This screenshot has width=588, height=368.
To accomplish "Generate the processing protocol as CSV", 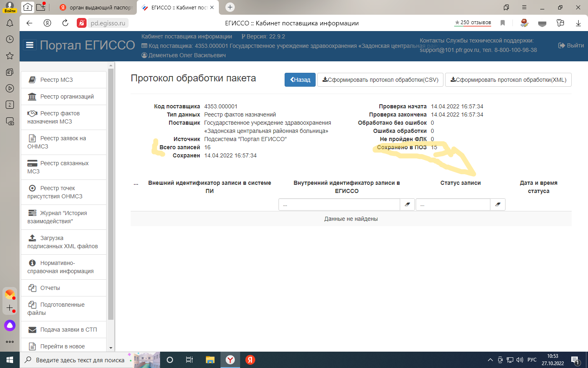I will [380, 80].
